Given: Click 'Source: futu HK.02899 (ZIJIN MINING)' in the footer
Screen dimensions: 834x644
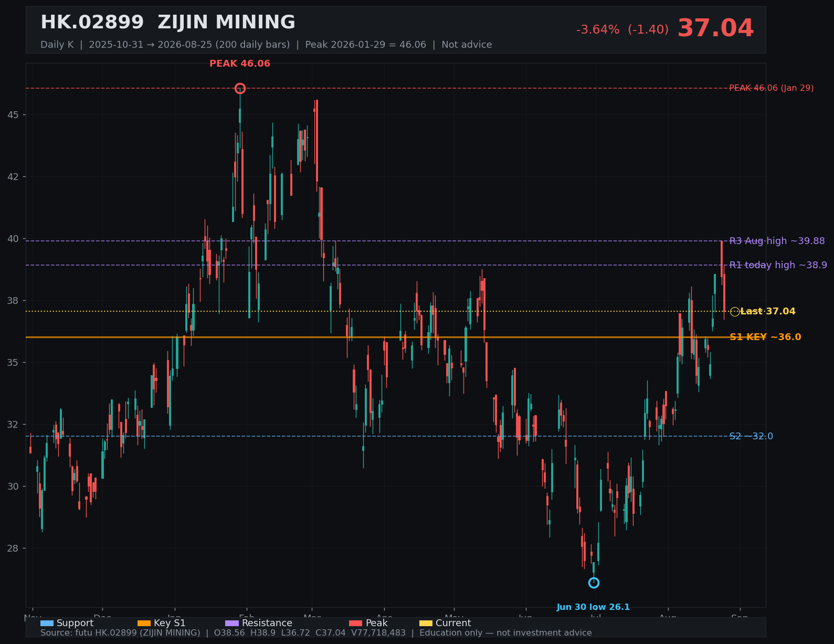Looking at the screenshot, I should click(120, 633).
